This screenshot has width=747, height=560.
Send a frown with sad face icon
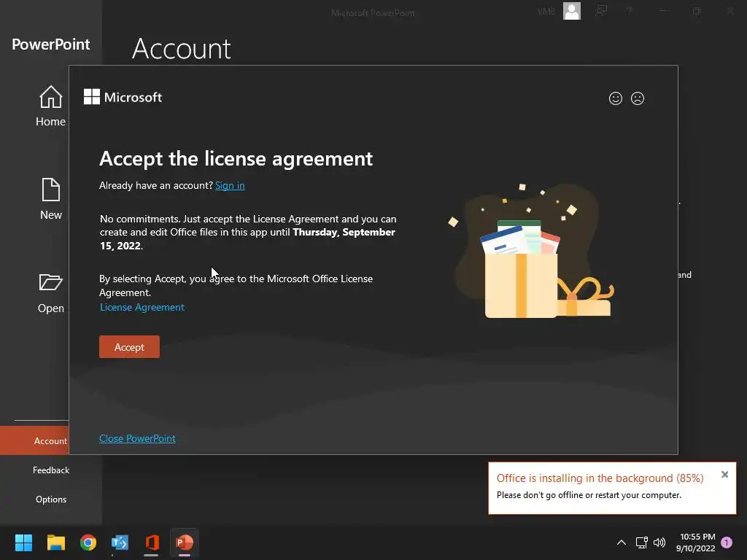[x=638, y=98]
